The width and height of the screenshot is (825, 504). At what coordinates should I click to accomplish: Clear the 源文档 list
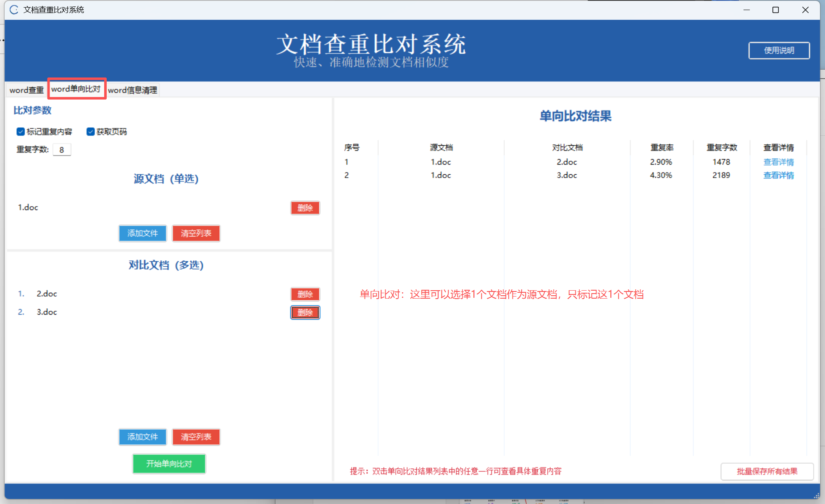196,234
